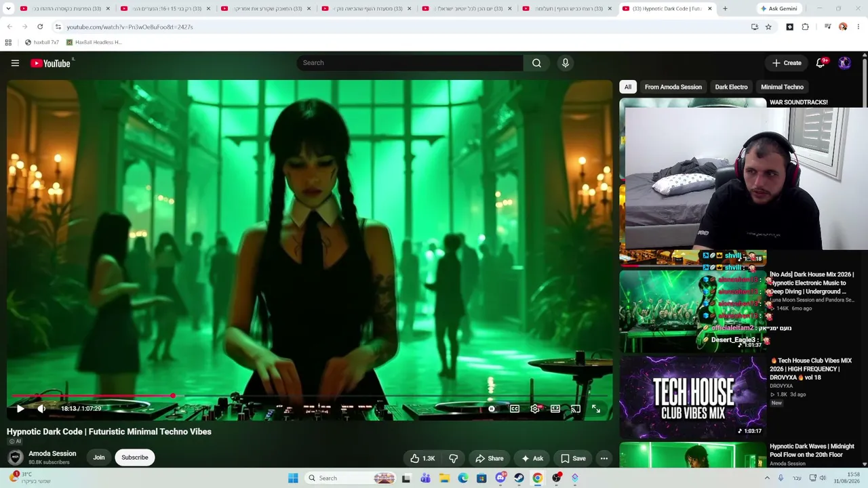Image resolution: width=868 pixels, height=488 pixels.
Task: Mute the video volume
Action: pos(41,409)
